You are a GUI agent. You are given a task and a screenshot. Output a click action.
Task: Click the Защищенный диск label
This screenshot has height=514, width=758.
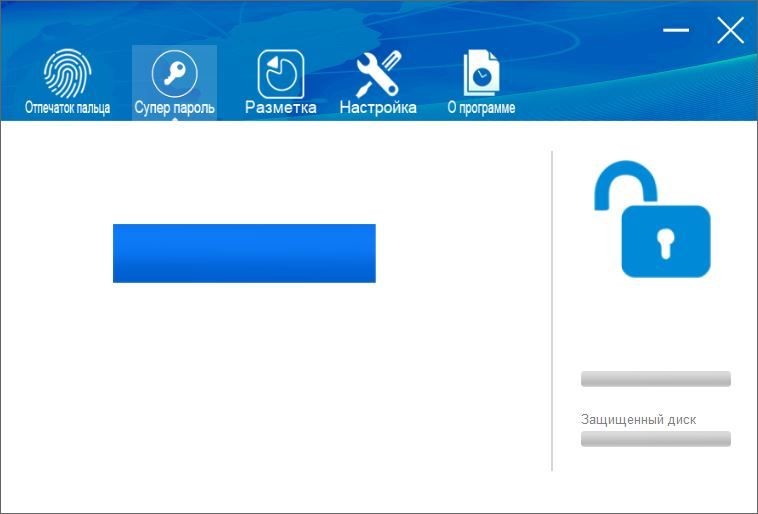point(638,419)
